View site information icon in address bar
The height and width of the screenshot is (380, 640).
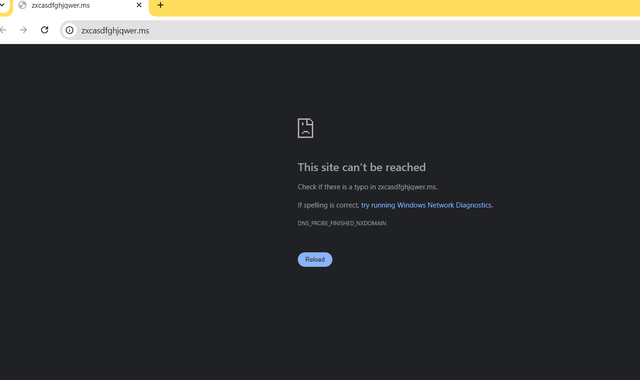pos(70,30)
